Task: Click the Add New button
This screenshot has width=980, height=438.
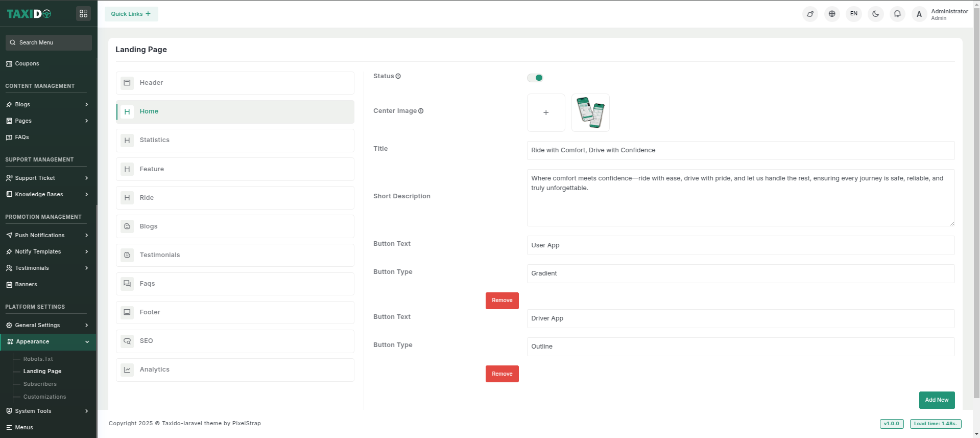Action: (x=937, y=400)
